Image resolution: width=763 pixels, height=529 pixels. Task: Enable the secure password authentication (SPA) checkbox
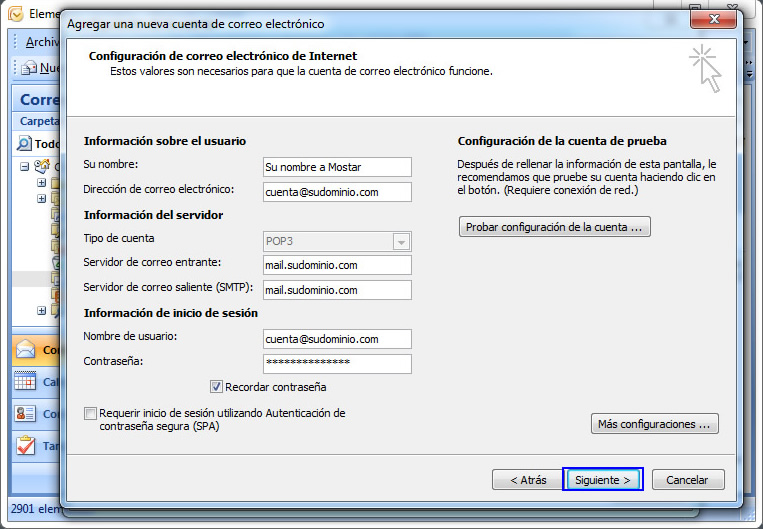point(91,413)
